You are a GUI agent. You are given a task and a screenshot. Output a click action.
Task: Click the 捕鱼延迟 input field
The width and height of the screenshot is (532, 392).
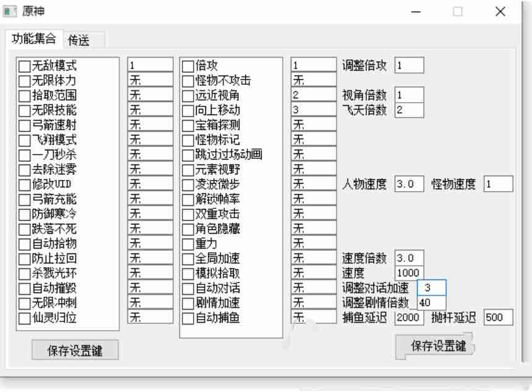(x=409, y=317)
